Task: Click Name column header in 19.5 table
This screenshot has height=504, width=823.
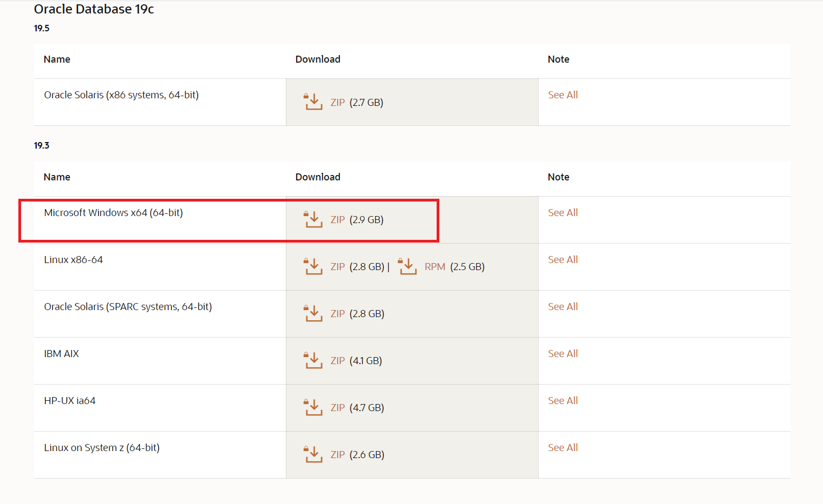Action: coord(57,59)
